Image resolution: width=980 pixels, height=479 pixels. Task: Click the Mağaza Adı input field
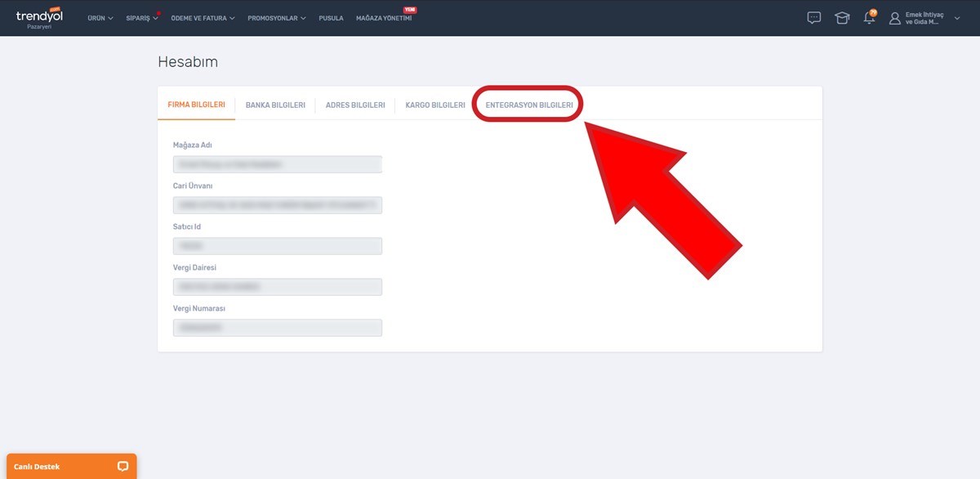pyautogui.click(x=278, y=164)
